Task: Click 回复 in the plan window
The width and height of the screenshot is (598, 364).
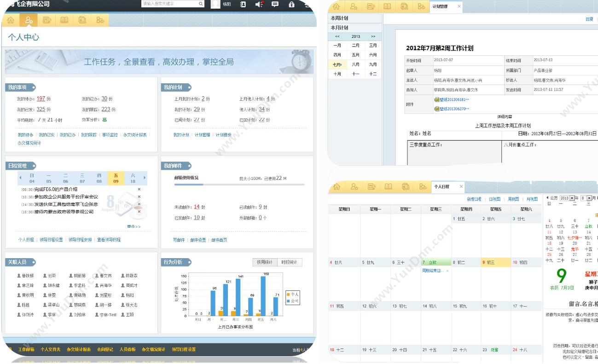Action: [589, 19]
